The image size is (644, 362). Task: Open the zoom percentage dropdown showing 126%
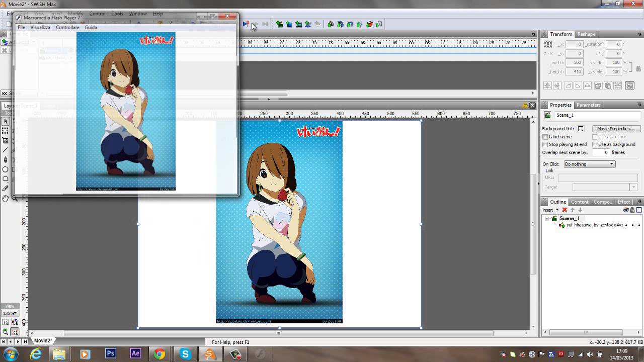[x=10, y=313]
